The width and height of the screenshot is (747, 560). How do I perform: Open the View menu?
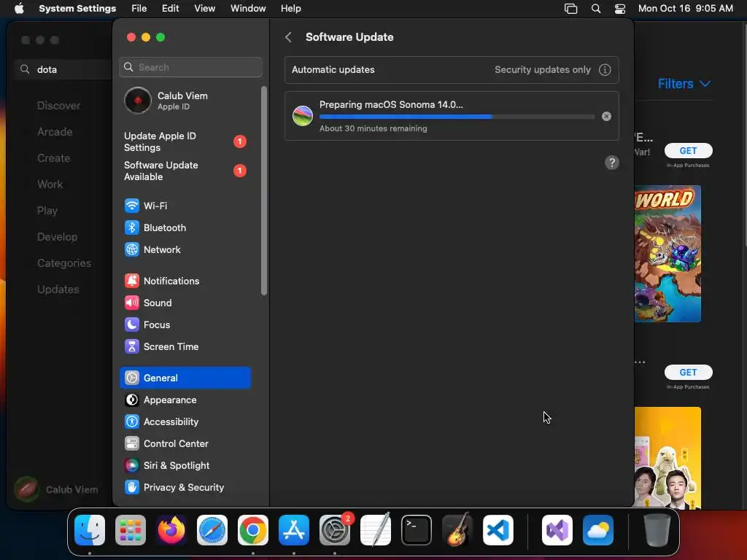(205, 9)
